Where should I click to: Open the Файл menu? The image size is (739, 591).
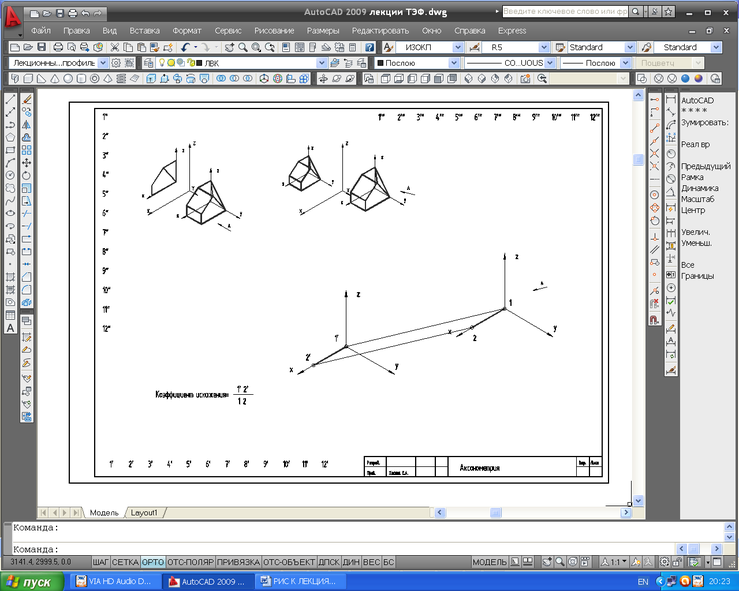pyautogui.click(x=41, y=31)
